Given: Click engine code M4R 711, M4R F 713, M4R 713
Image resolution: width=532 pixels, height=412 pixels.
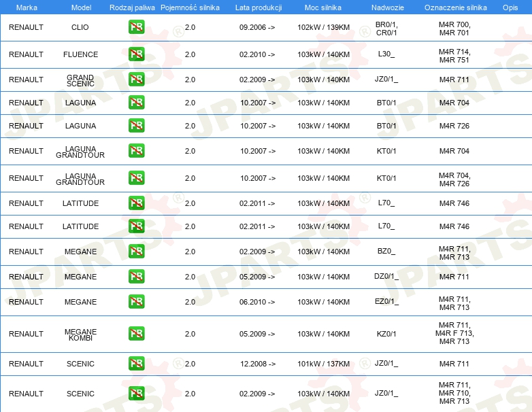Looking at the screenshot, I should (454, 333).
